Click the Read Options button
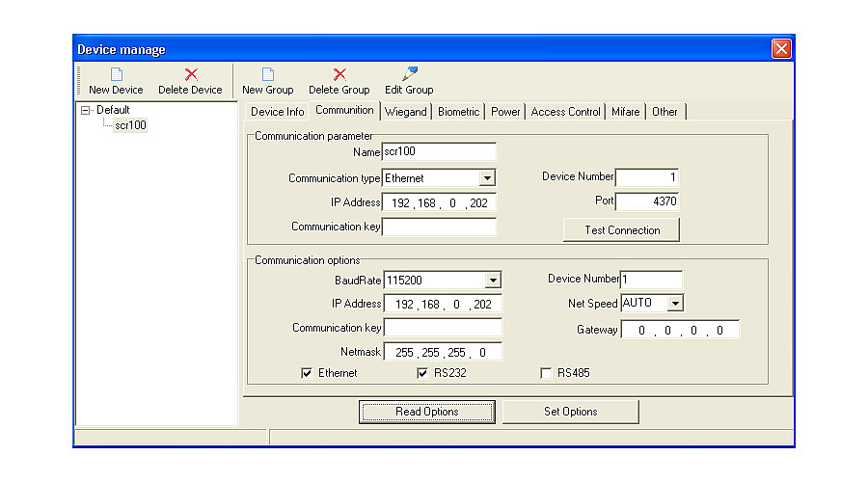Viewport: 868px width, 482px height. tap(426, 412)
